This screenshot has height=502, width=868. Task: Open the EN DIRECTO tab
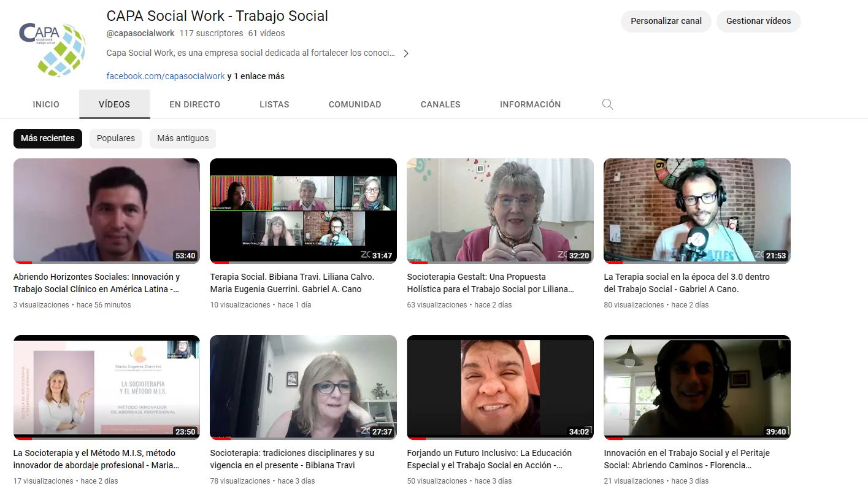click(194, 104)
